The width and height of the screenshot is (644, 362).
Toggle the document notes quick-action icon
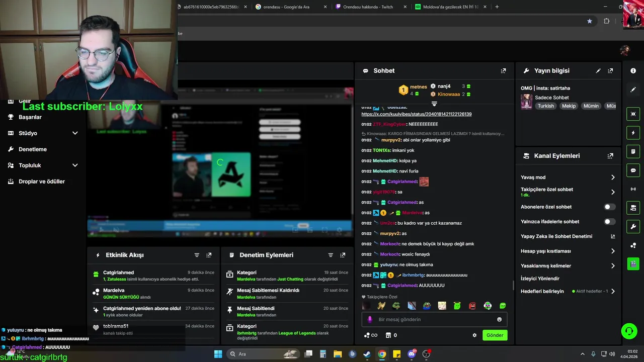(x=633, y=151)
